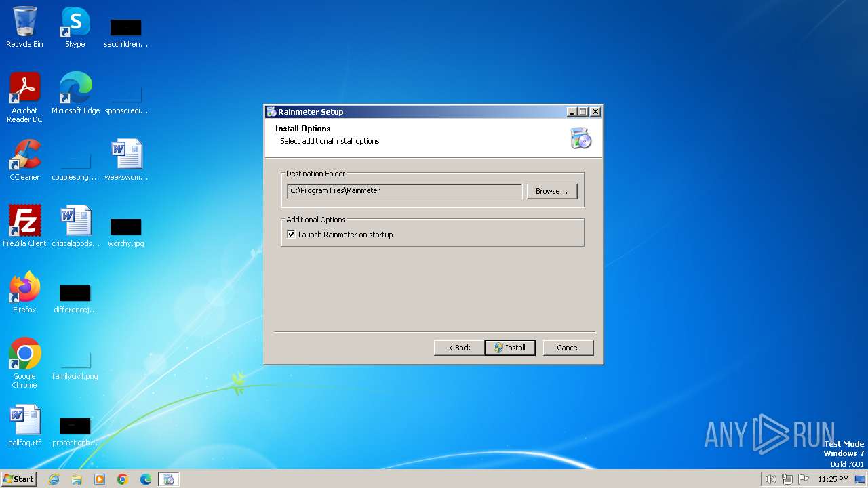This screenshot has width=868, height=488.
Task: Select the Microsoft Edge desktop shortcut
Action: (75, 94)
